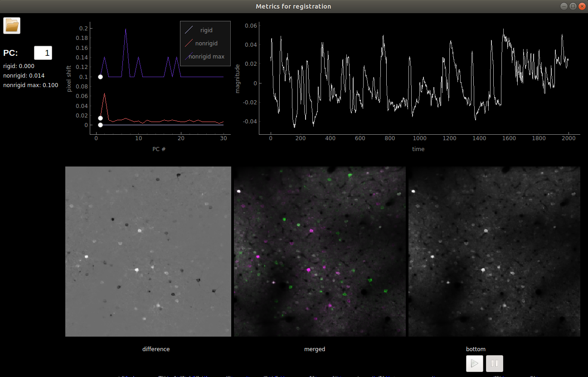Viewport: 588px width, 377px height.
Task: Click the bottom grayscale image panel
Action: tap(494, 251)
